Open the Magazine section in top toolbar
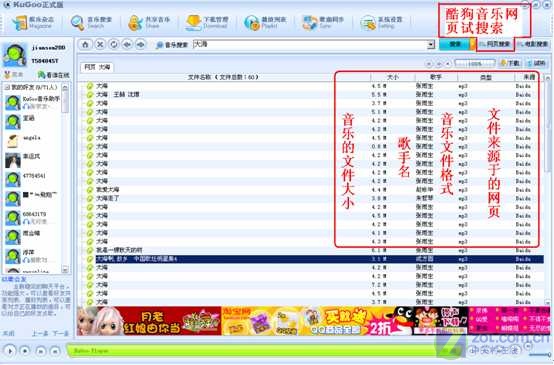Viewport: 554px width, 365px height. pos(33,23)
